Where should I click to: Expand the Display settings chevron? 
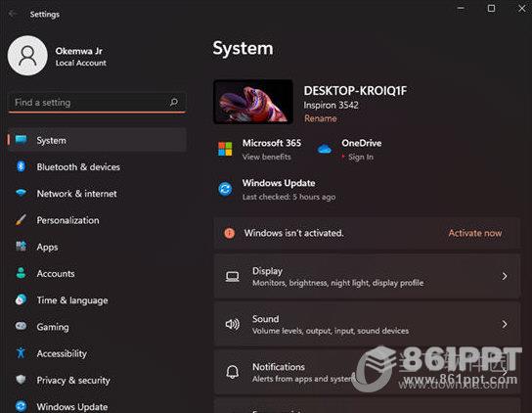[505, 276]
